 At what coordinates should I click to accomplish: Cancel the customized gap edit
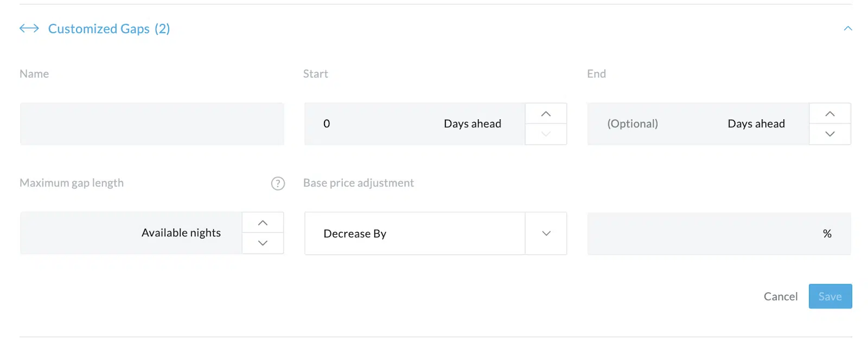[780, 296]
